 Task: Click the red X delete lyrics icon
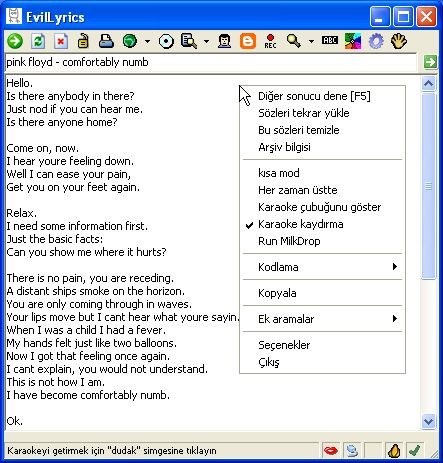[x=61, y=41]
